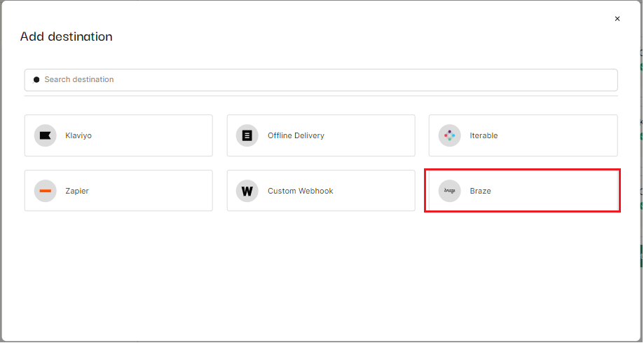Pick the Iterable destination card
This screenshot has width=644, height=343.
(523, 135)
